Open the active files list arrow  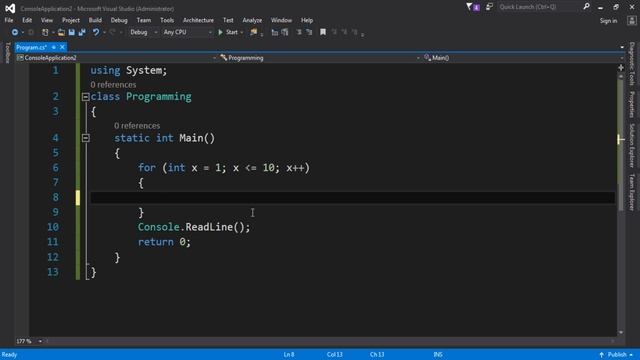pyautogui.click(x=622, y=47)
